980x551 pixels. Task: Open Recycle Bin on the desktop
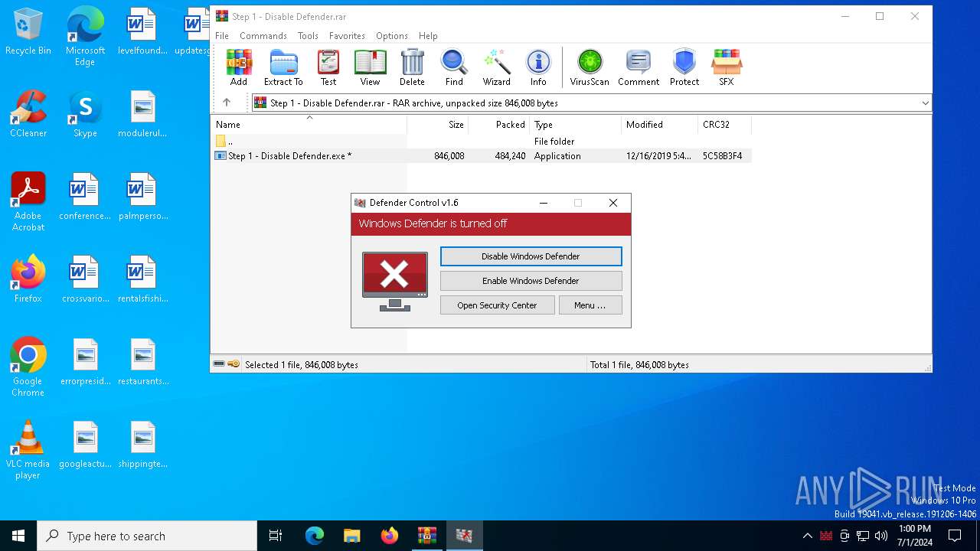28,32
